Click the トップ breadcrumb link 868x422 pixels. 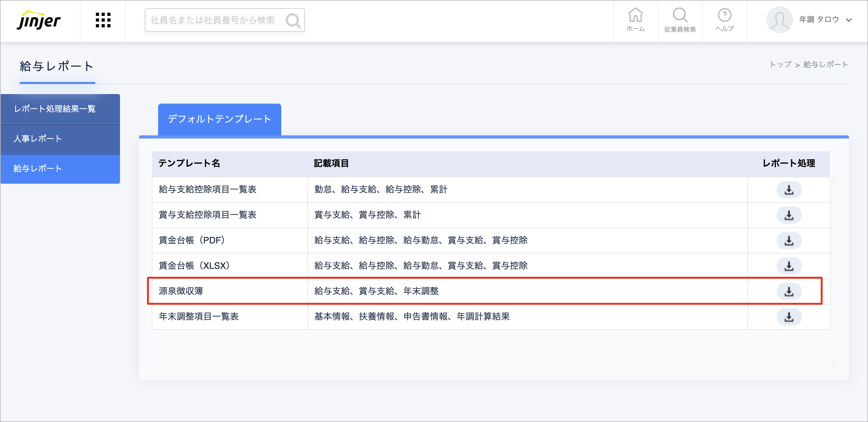coord(780,65)
